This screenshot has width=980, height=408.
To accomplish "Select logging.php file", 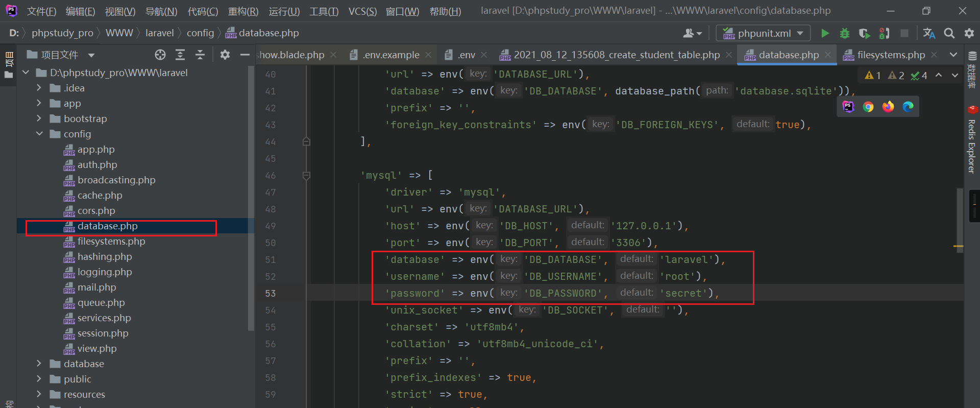I will pos(105,272).
